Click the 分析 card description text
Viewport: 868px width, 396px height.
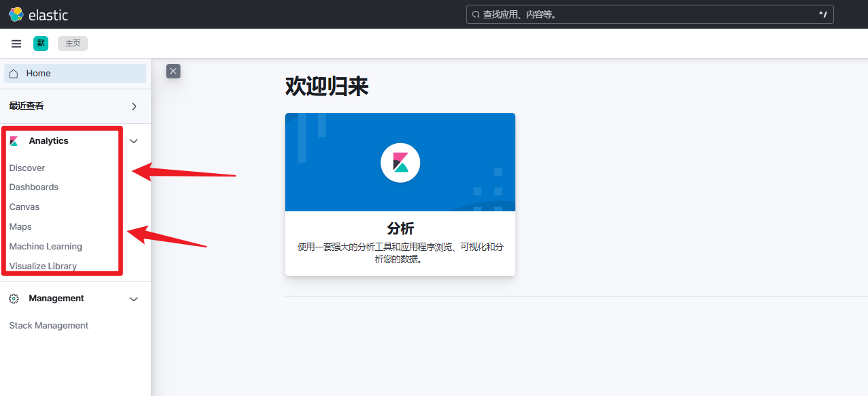pos(400,253)
